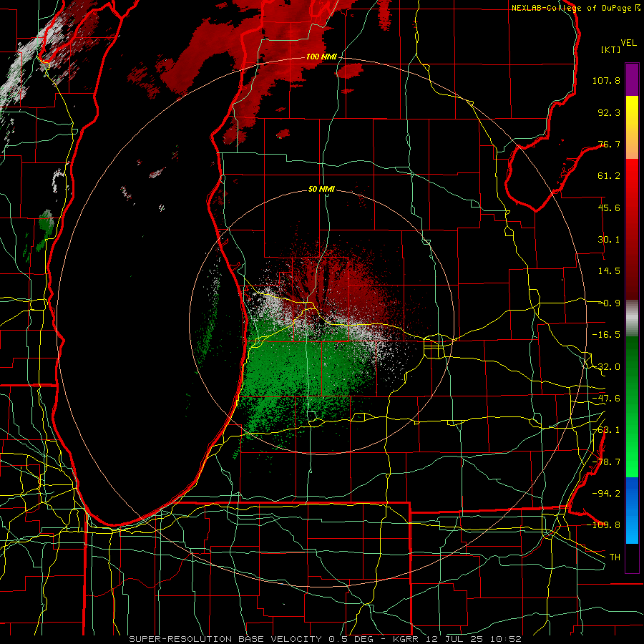The image size is (644, 644).
Task: Click the 45.6 velocity scale value
Action: coord(609,208)
